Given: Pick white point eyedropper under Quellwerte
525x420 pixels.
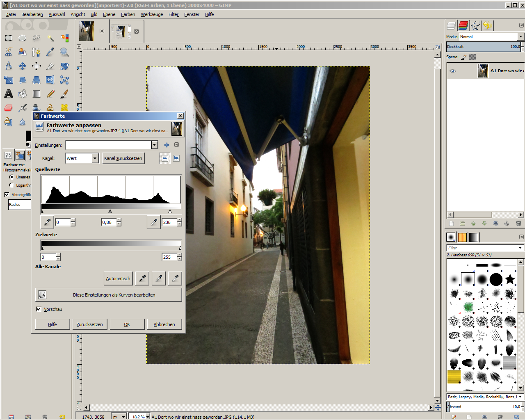Looking at the screenshot, I should (x=154, y=222).
